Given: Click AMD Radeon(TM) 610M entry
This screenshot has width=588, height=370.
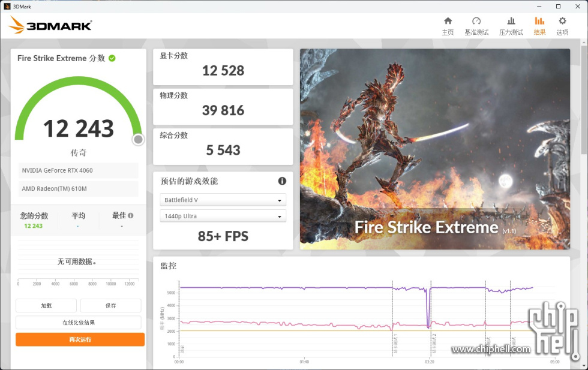Looking at the screenshot, I should pyautogui.click(x=79, y=188).
